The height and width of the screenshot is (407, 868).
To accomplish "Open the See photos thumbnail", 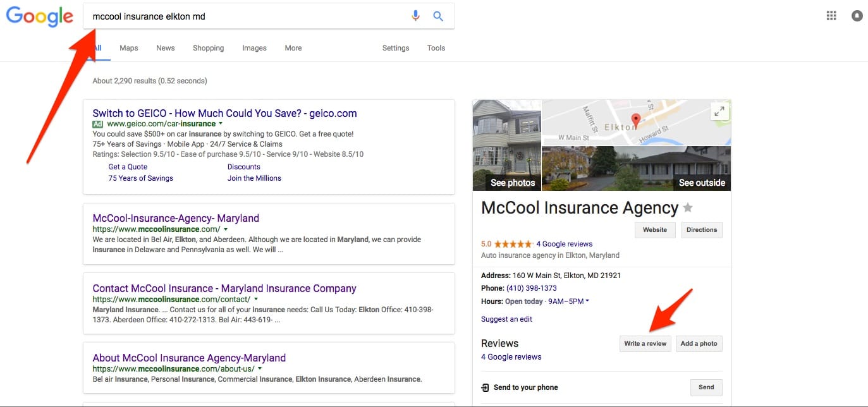I will (x=507, y=145).
